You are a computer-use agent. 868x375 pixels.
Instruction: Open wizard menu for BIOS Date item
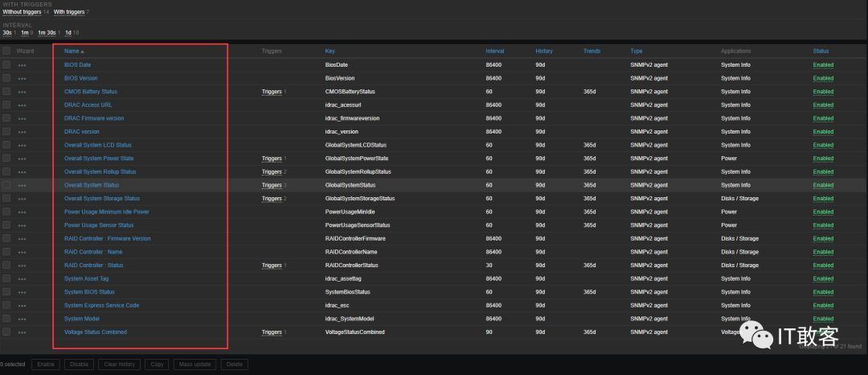22,65
